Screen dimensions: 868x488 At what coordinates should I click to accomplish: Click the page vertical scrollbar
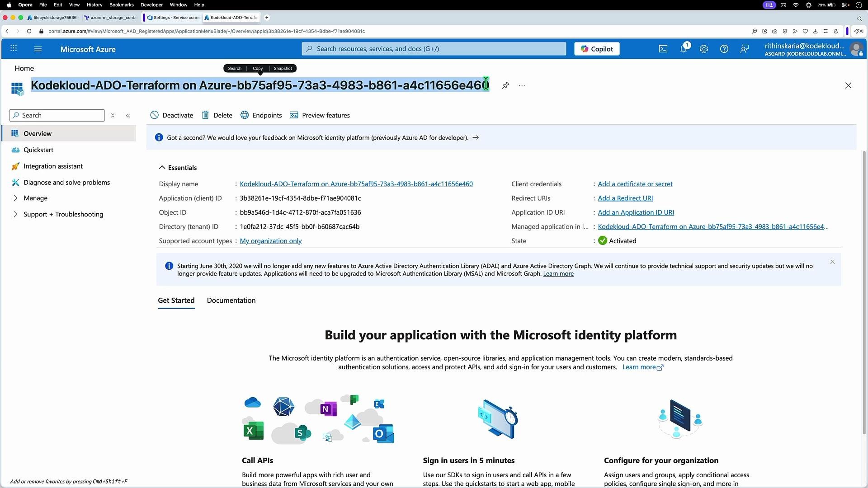pyautogui.click(x=864, y=293)
